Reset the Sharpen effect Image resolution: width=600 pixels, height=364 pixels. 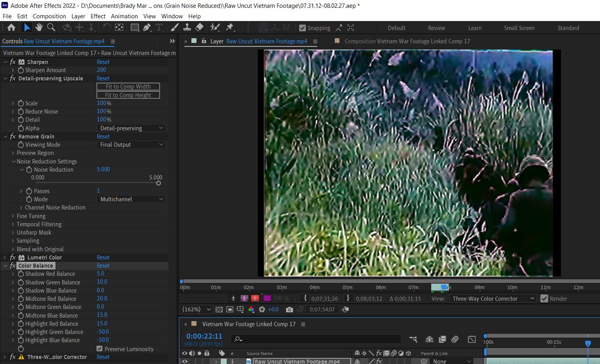103,62
